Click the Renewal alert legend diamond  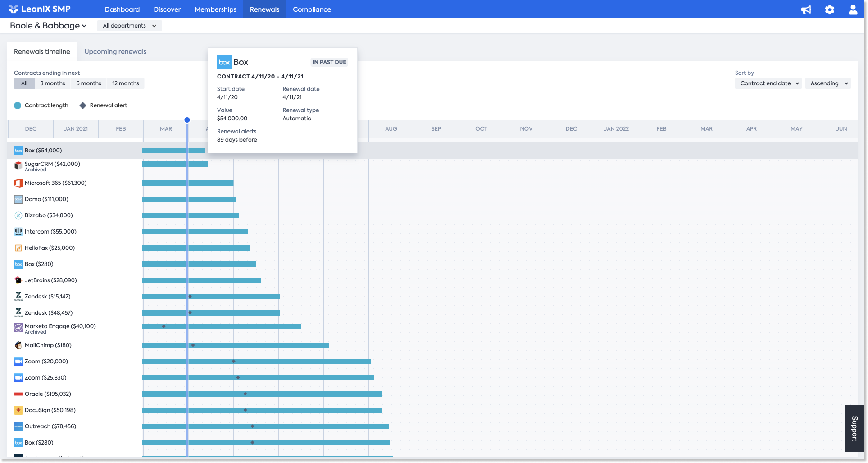click(x=83, y=105)
